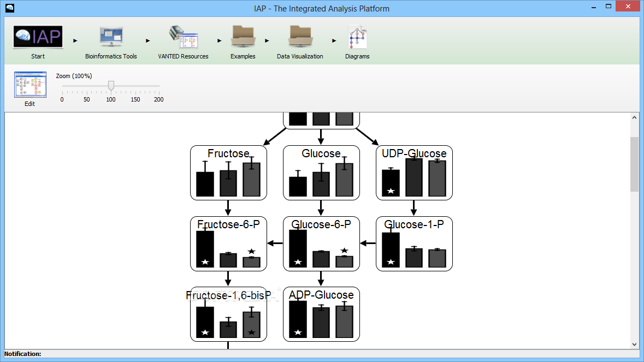Click the zoom slider track near 200
The image size is (644, 362).
(158, 86)
